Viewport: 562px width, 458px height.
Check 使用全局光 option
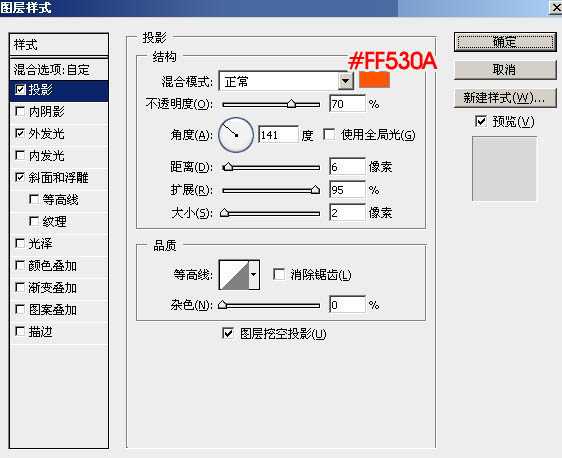329,135
